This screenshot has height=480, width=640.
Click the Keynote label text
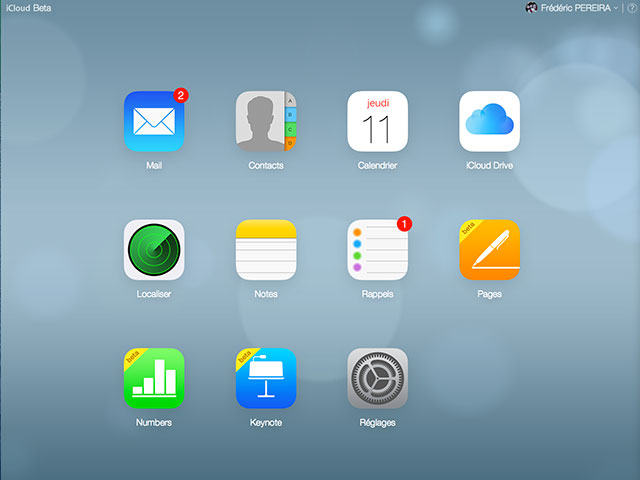tap(266, 422)
